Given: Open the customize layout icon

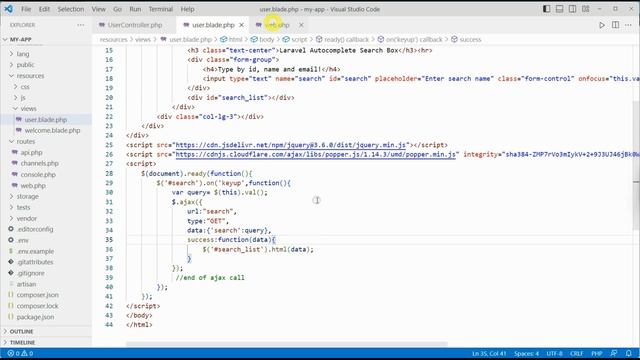Looking at the screenshot, I should tap(585, 9).
